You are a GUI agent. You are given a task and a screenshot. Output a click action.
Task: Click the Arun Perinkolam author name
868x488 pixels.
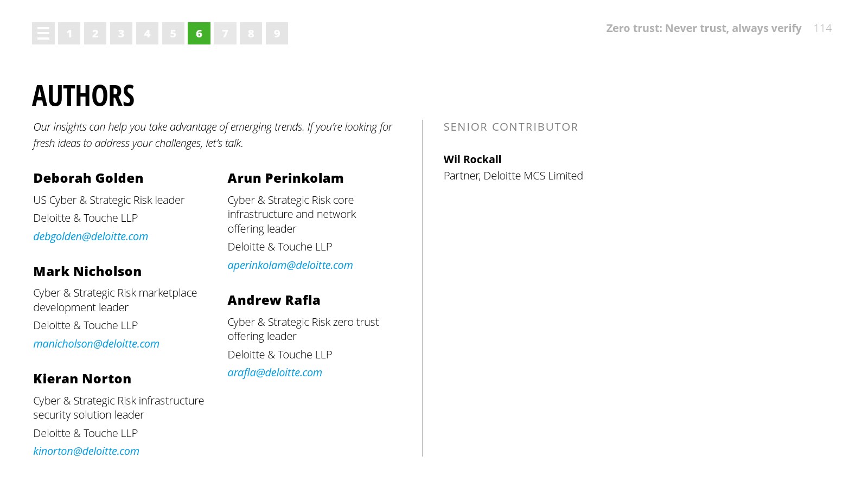[285, 178]
